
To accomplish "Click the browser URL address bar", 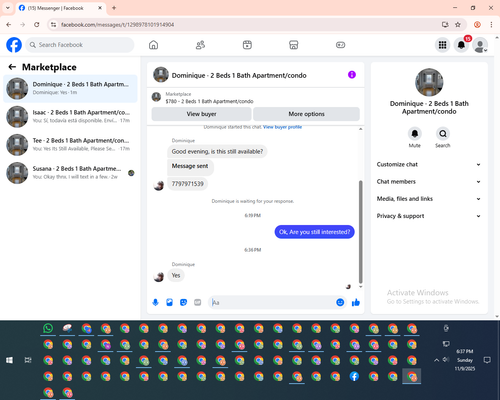I will click(247, 25).
